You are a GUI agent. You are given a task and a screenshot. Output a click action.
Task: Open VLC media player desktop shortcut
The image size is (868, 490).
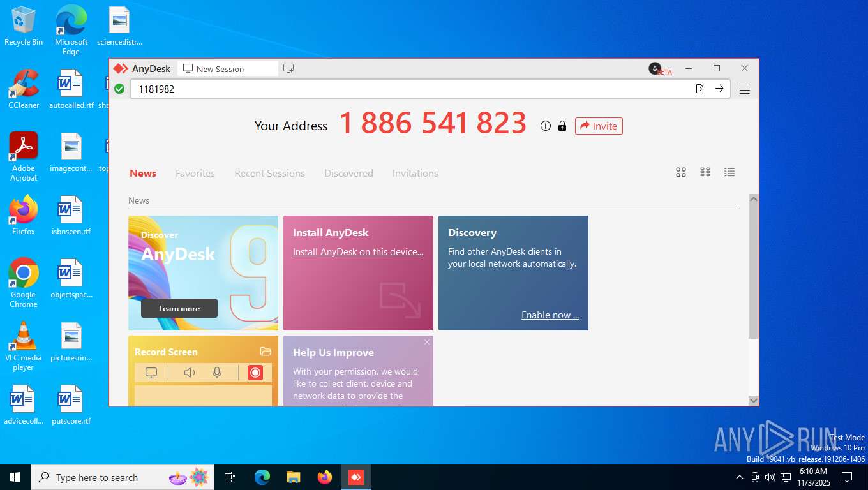(x=24, y=346)
